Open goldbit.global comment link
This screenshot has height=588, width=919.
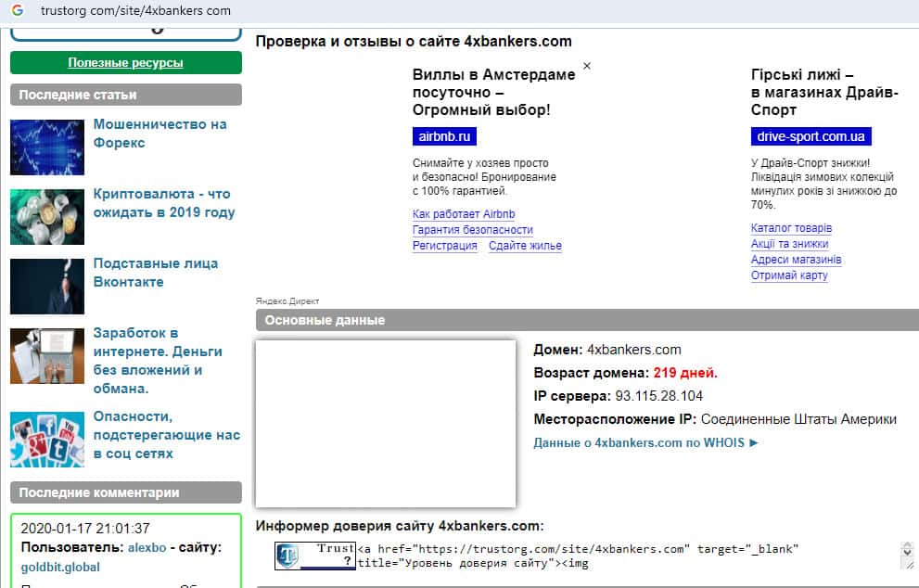tap(60, 568)
